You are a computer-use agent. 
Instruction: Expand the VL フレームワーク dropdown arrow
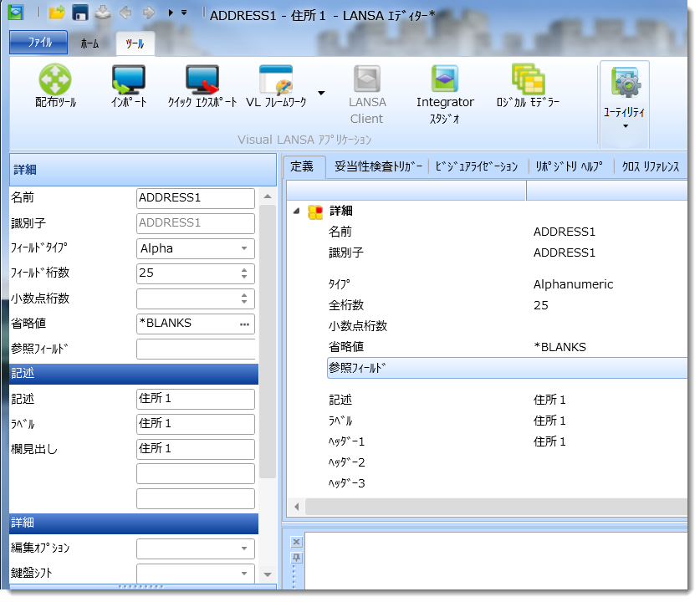[321, 93]
